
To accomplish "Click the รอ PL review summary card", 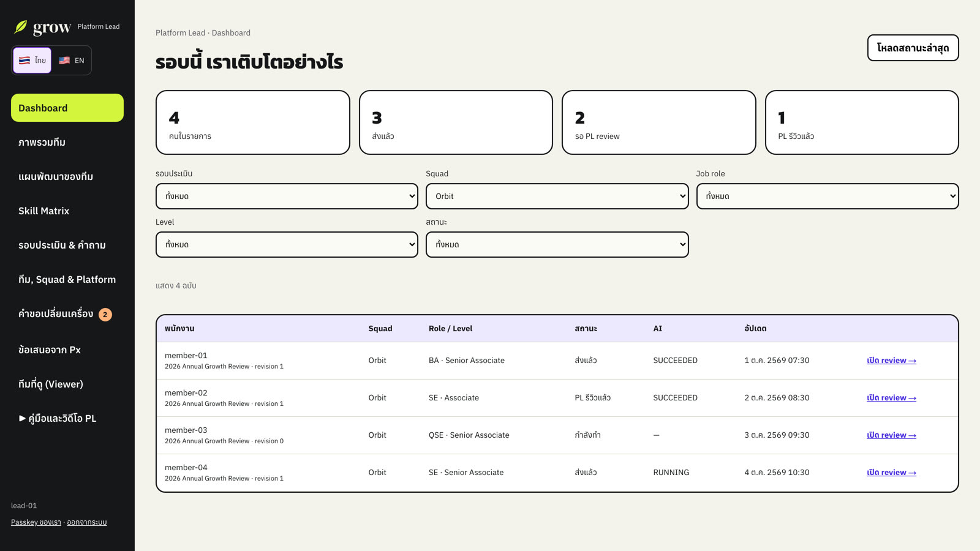I will pos(659,122).
